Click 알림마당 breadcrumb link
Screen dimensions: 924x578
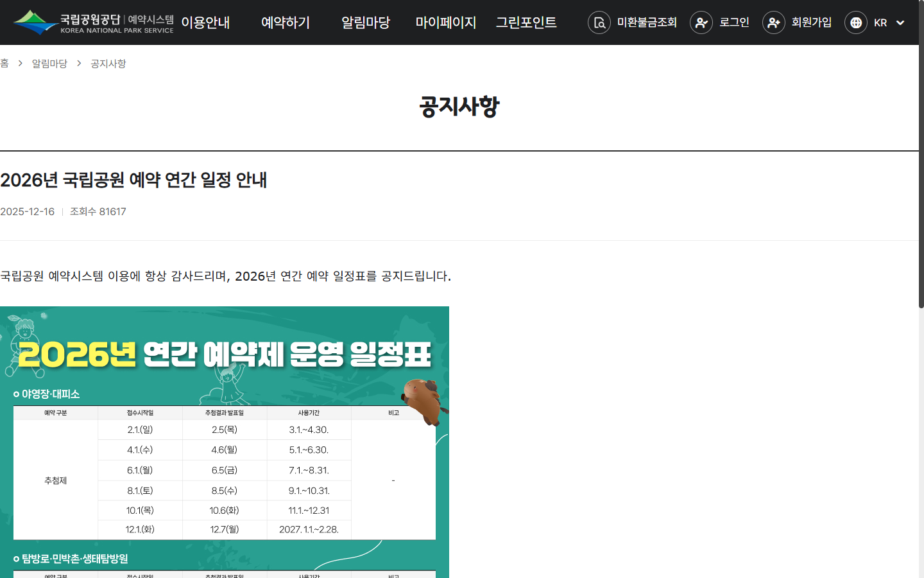(x=49, y=64)
